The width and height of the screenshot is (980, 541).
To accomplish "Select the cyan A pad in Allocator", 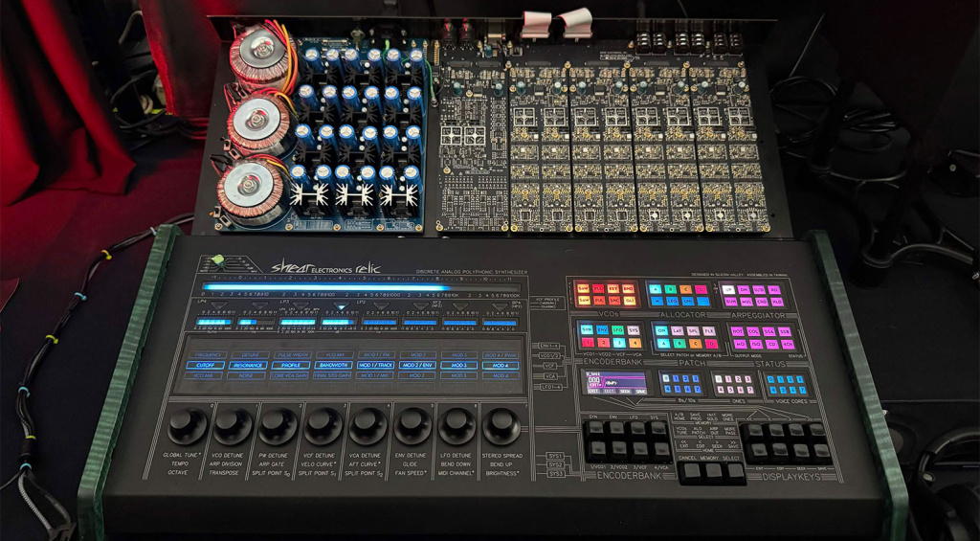I will coord(656,289).
